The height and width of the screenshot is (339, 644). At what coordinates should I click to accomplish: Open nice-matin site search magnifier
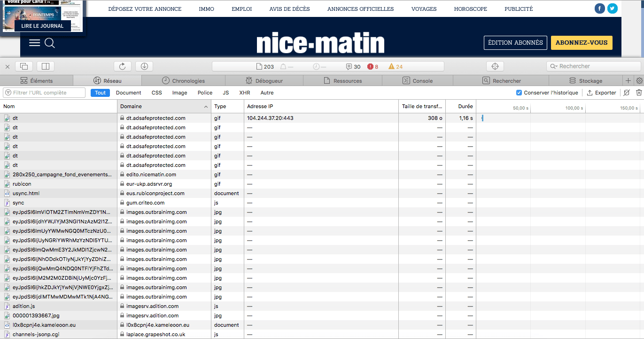pyautogui.click(x=50, y=43)
